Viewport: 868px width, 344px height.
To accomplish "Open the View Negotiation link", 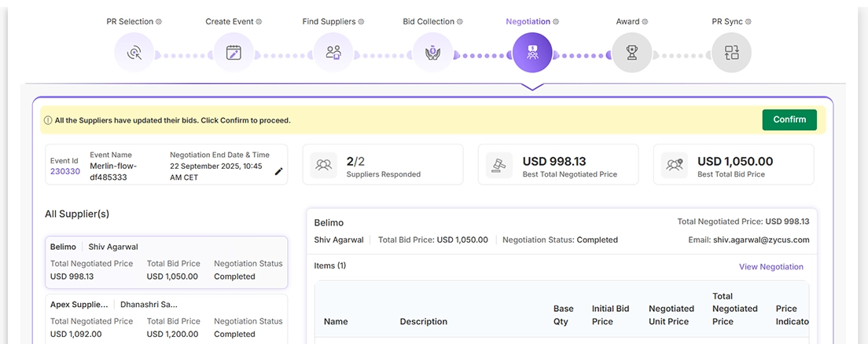I will [771, 267].
